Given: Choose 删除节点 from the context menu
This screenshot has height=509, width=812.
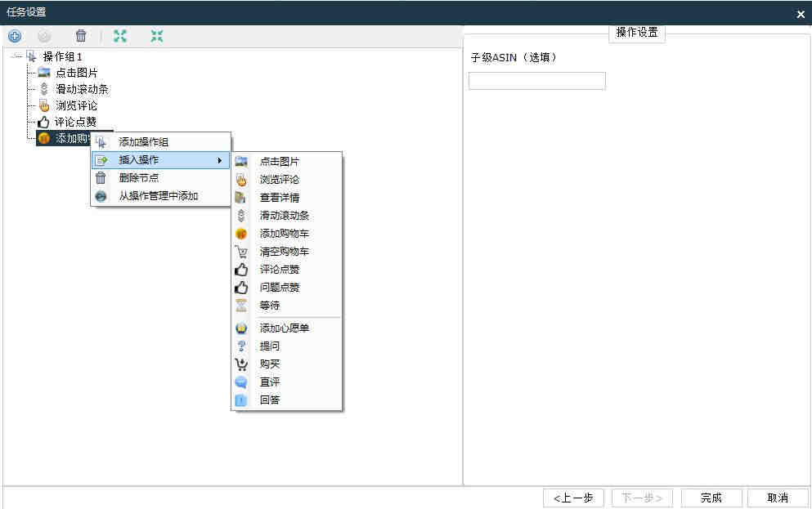Looking at the screenshot, I should click(x=160, y=178).
